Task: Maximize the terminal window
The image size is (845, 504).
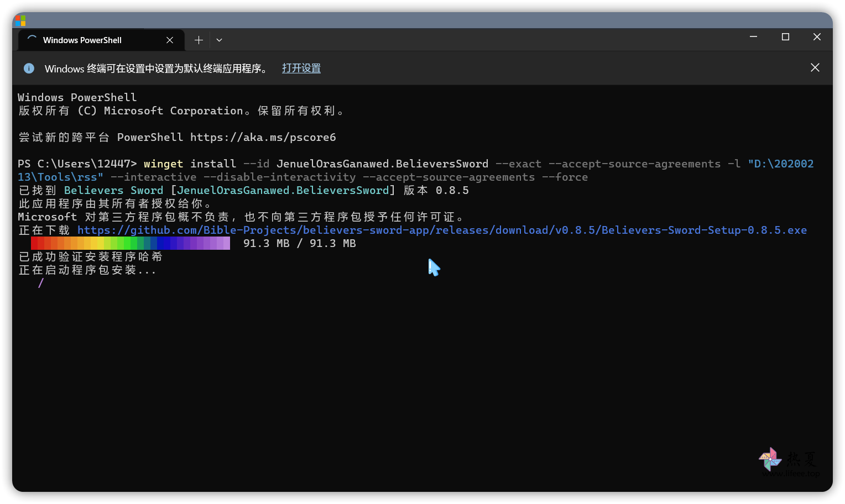Action: [x=785, y=36]
